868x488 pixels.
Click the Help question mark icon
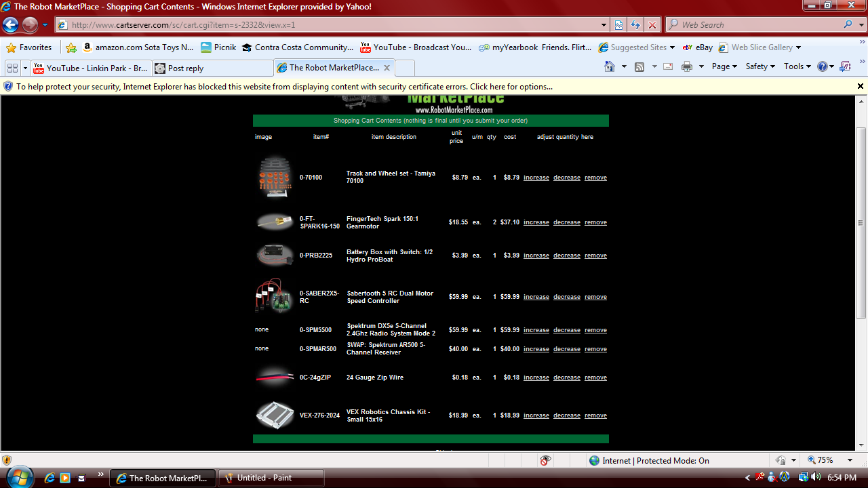(x=823, y=66)
